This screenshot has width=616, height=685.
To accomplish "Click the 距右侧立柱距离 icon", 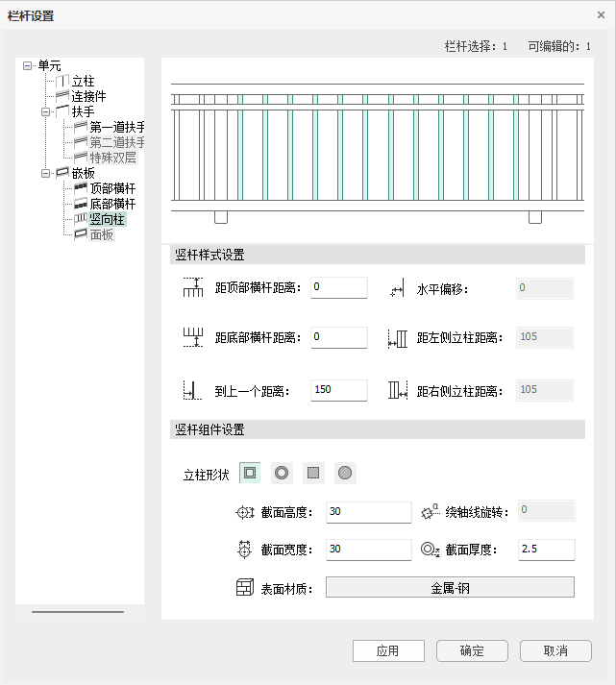I will (x=398, y=390).
